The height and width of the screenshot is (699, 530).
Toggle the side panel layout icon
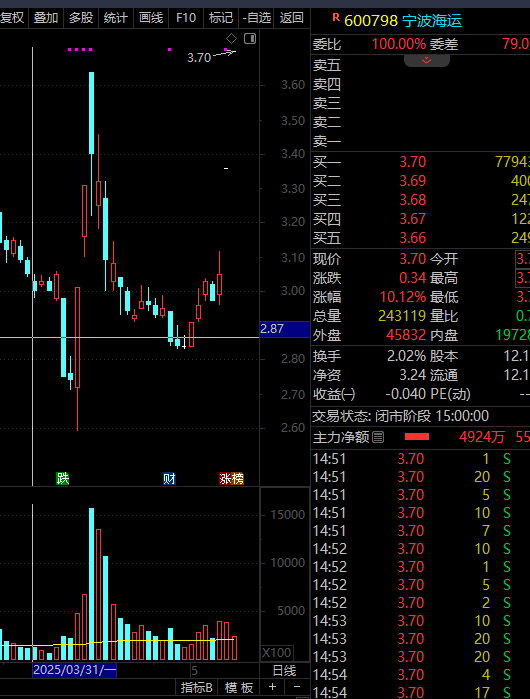tap(250, 39)
